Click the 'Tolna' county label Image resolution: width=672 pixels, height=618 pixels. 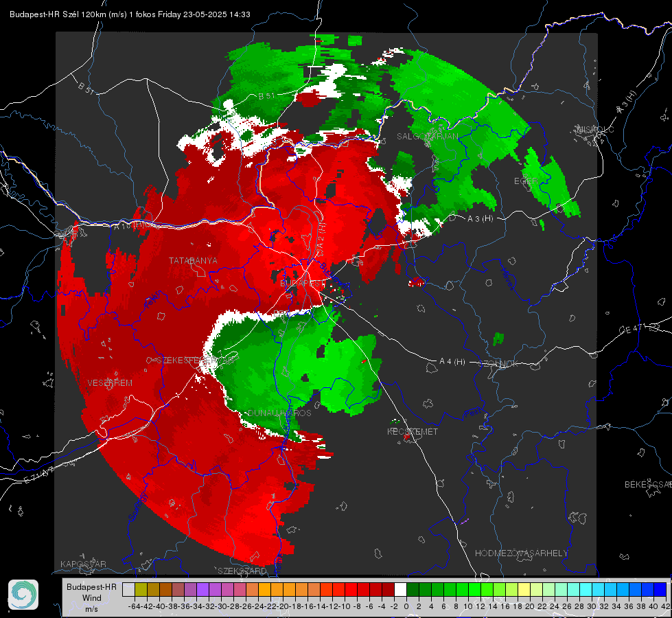pos(279,564)
